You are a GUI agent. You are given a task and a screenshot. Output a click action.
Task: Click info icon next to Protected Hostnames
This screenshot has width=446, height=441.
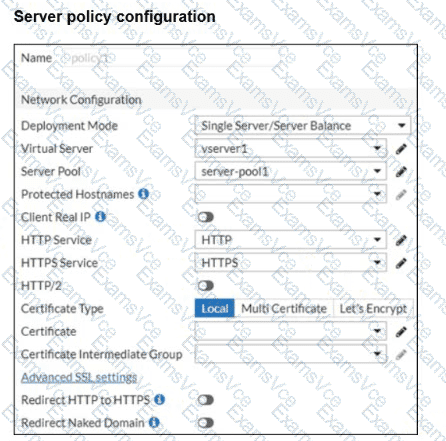click(143, 193)
